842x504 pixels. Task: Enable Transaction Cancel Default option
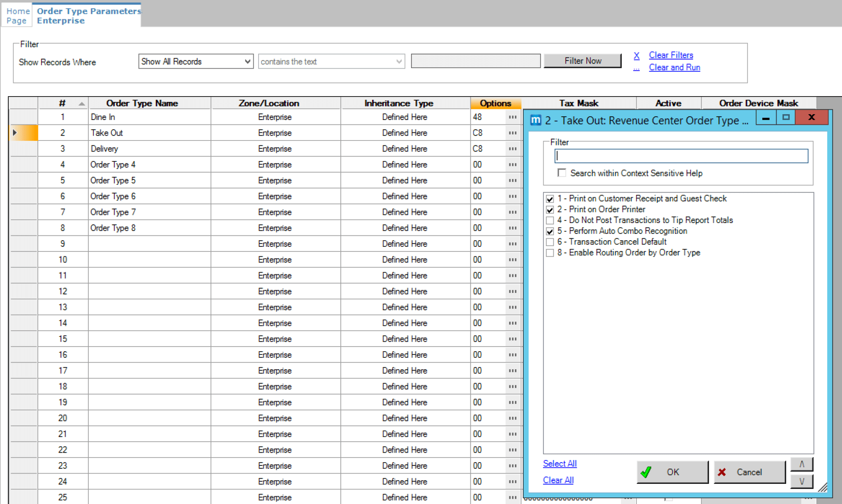pyautogui.click(x=550, y=242)
